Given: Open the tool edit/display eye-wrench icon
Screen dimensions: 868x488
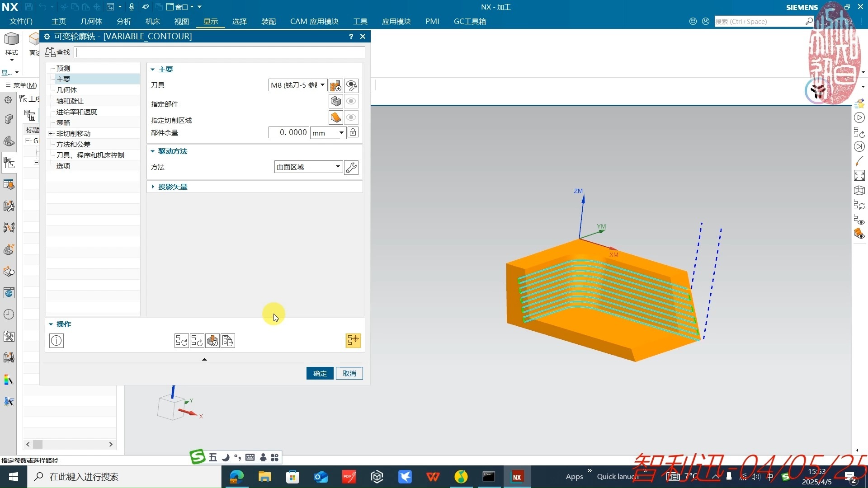Looking at the screenshot, I should 351,85.
